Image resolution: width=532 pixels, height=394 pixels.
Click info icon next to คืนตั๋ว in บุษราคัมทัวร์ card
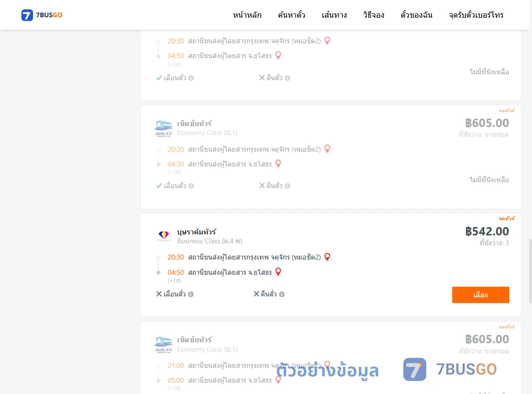pos(282,294)
